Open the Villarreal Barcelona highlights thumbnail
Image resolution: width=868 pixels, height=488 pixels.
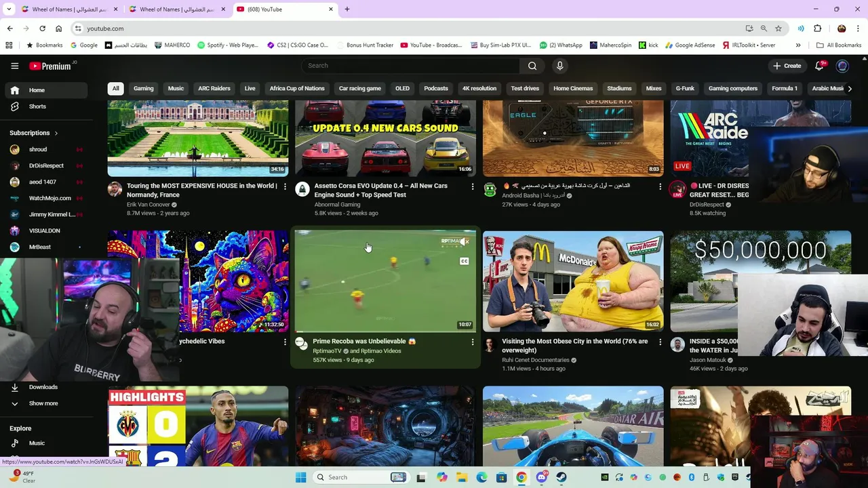[198, 427]
